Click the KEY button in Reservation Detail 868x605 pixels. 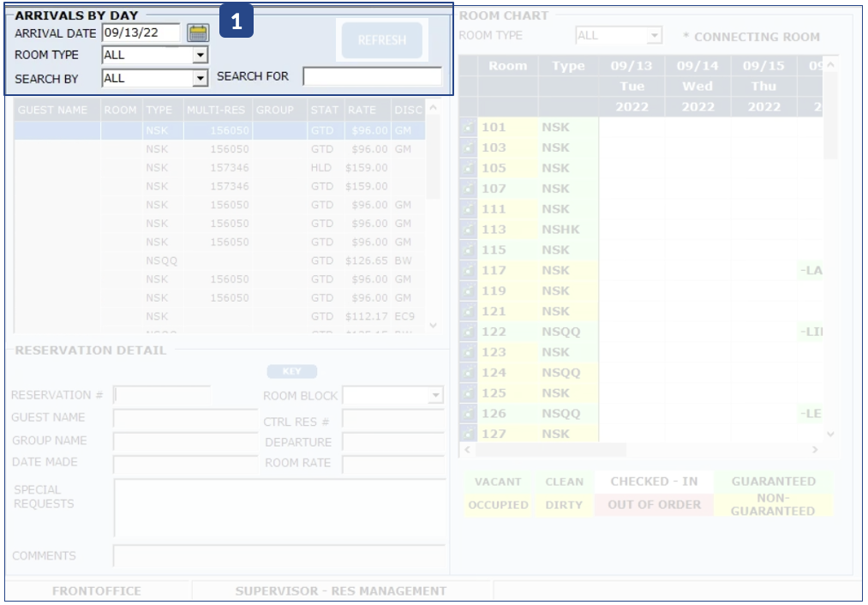[291, 372]
